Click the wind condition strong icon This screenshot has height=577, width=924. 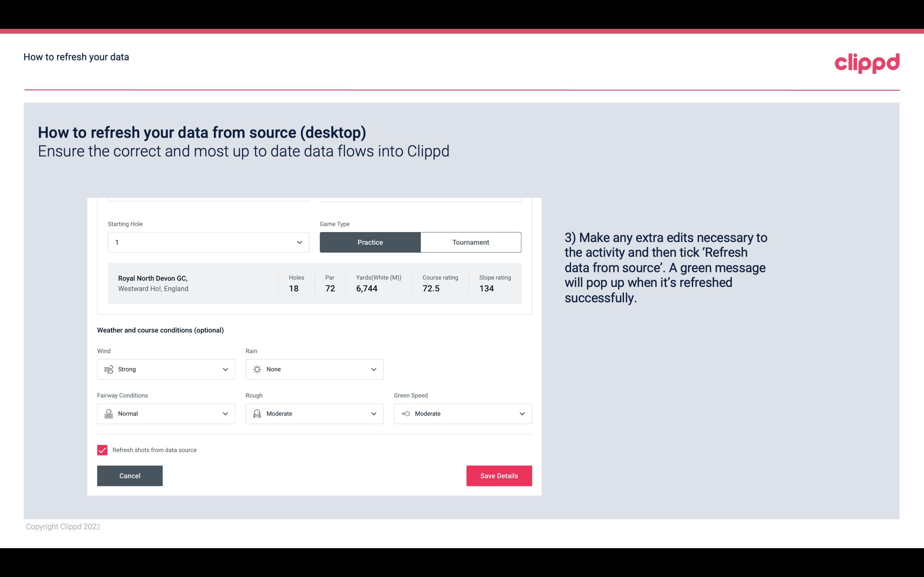click(x=108, y=369)
